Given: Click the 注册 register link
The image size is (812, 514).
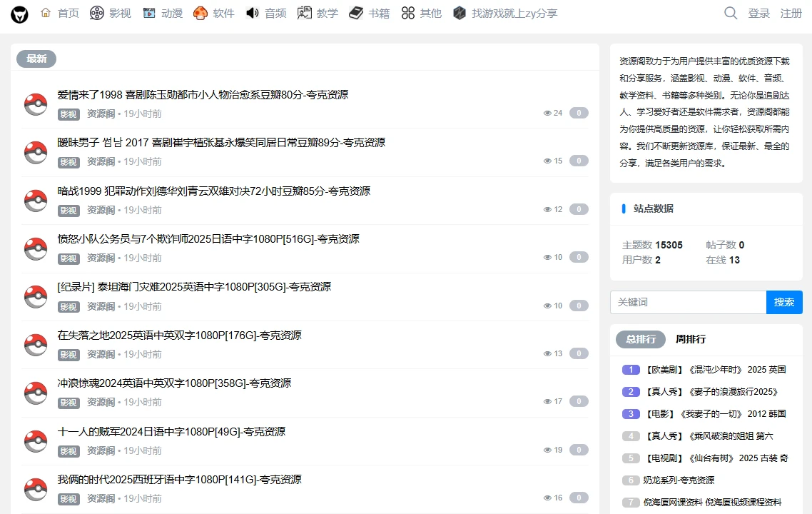Looking at the screenshot, I should [792, 13].
